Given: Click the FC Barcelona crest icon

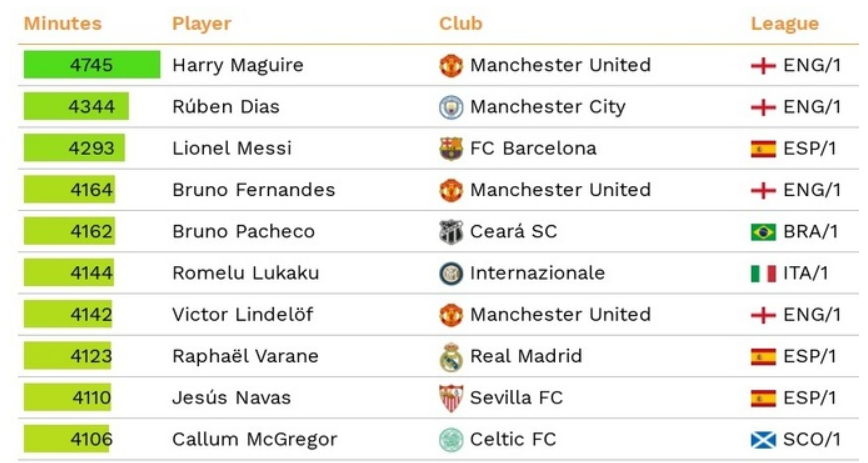Looking at the screenshot, I should [x=451, y=148].
